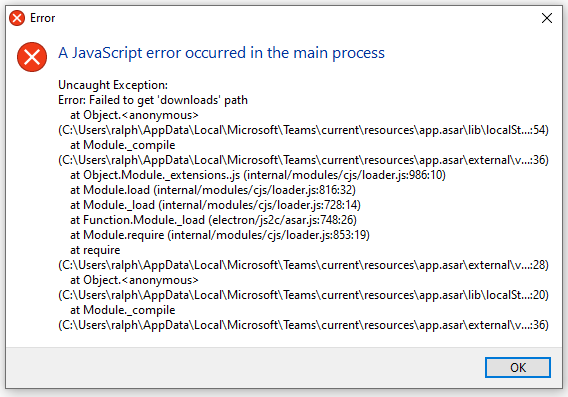Click the empty title bar area of the Error dialog
This screenshot has height=397, width=568.
tap(290, 18)
